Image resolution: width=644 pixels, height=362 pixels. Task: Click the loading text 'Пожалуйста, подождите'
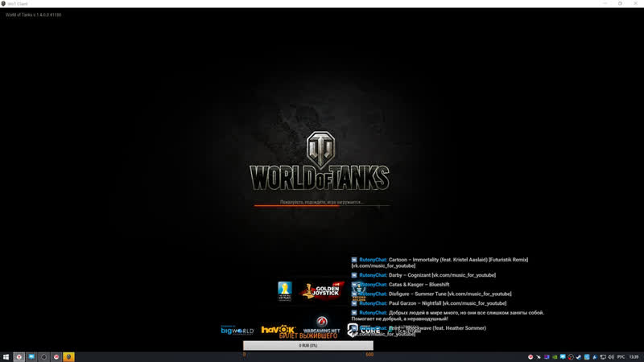(x=321, y=202)
